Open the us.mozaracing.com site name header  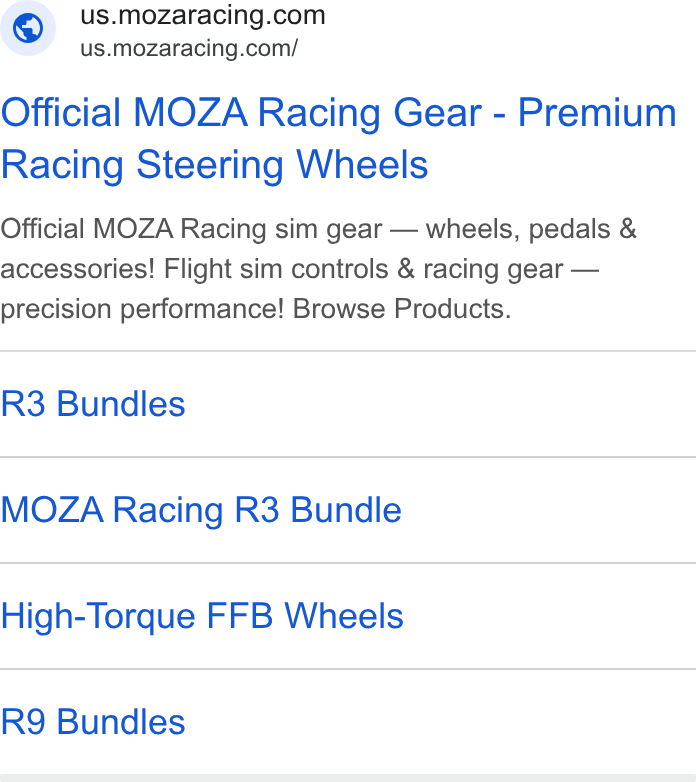point(203,15)
